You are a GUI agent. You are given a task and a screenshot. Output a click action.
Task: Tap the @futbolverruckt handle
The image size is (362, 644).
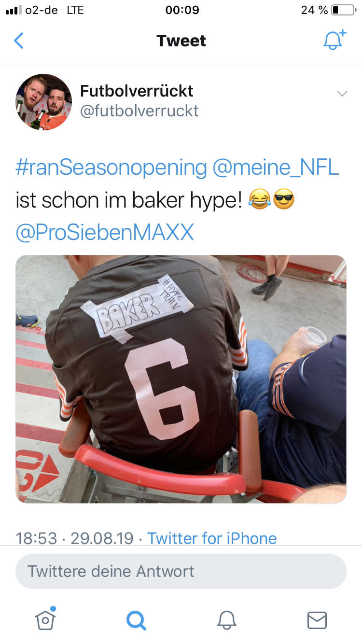point(139,111)
